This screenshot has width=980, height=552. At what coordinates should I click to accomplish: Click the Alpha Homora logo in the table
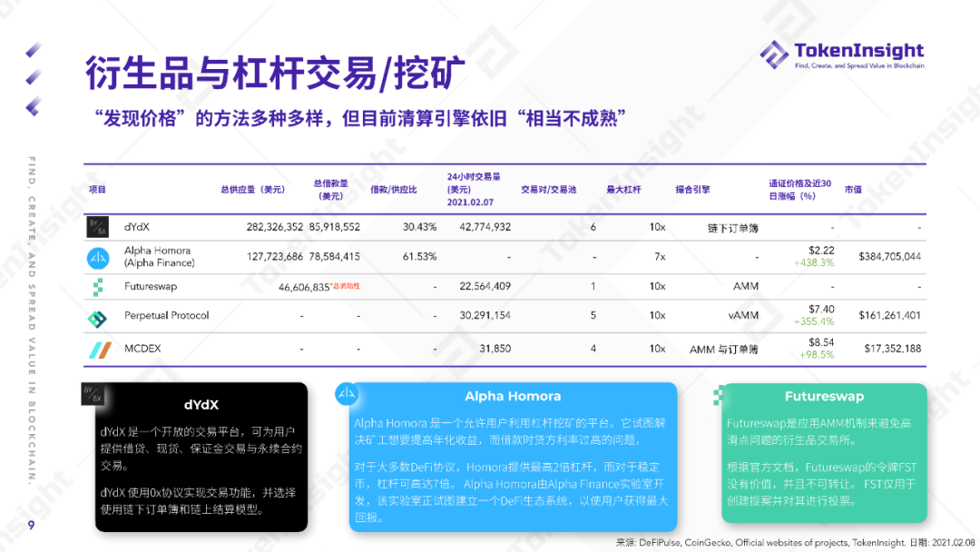point(98,258)
